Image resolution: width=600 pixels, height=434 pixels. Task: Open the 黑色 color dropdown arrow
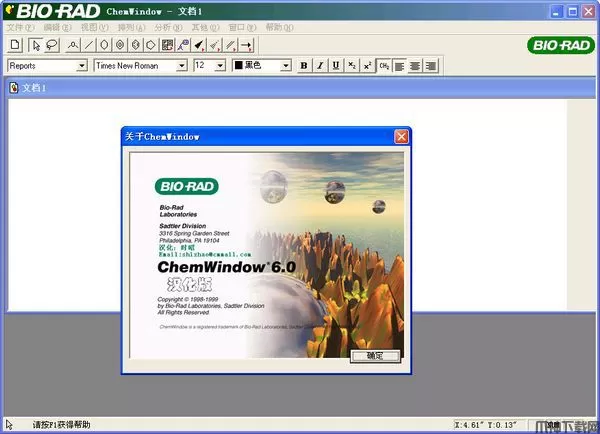285,66
